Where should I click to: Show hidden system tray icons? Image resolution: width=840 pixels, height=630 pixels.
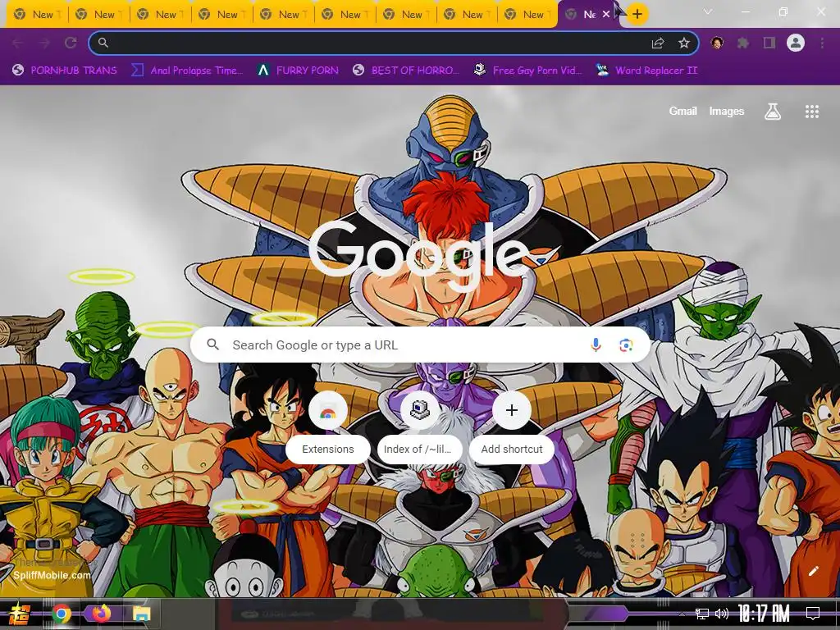click(x=682, y=614)
